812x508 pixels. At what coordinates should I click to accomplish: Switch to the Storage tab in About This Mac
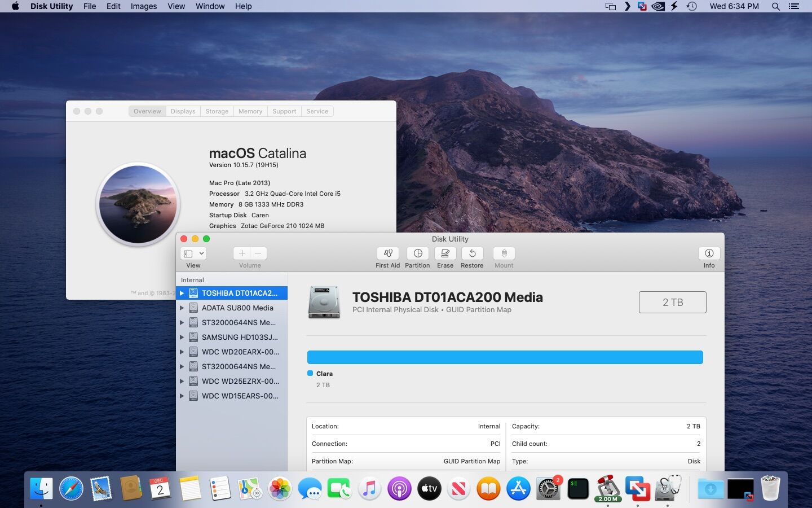click(x=217, y=111)
